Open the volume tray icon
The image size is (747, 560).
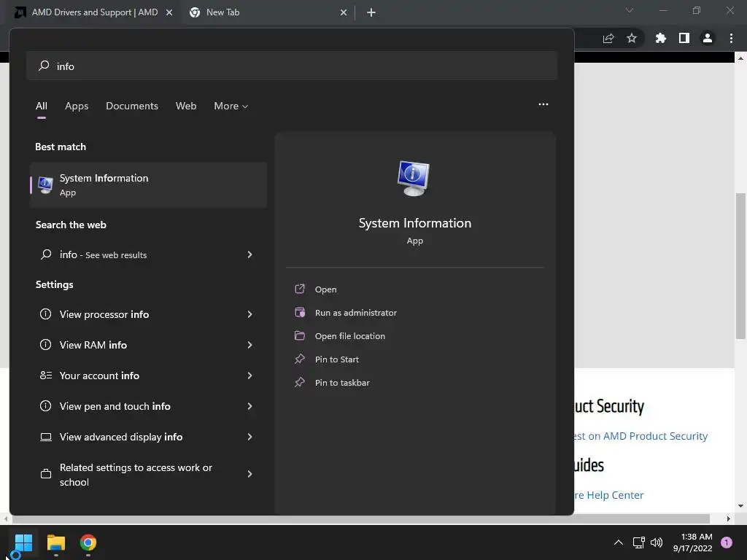coord(657,542)
